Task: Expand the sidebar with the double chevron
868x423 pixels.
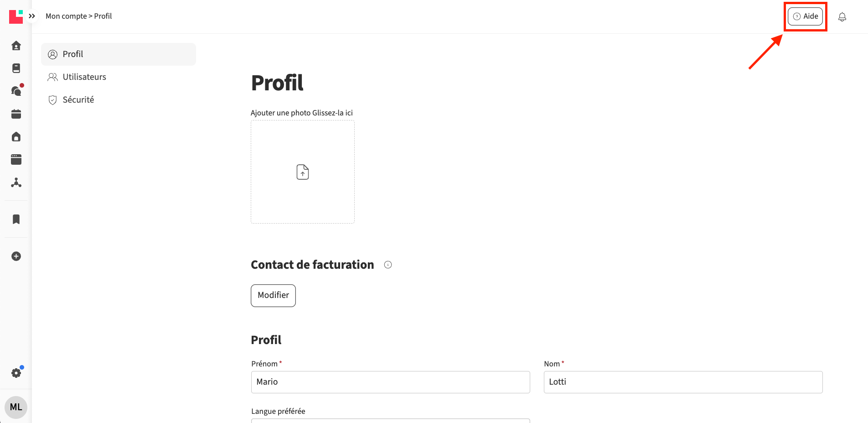Action: (x=32, y=16)
